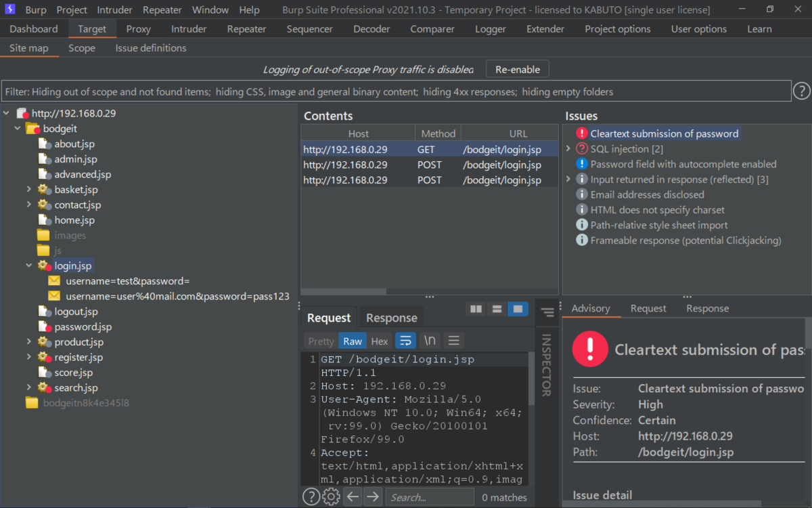The width and height of the screenshot is (812, 508).
Task: Open the search help question icon
Action: pos(311,496)
